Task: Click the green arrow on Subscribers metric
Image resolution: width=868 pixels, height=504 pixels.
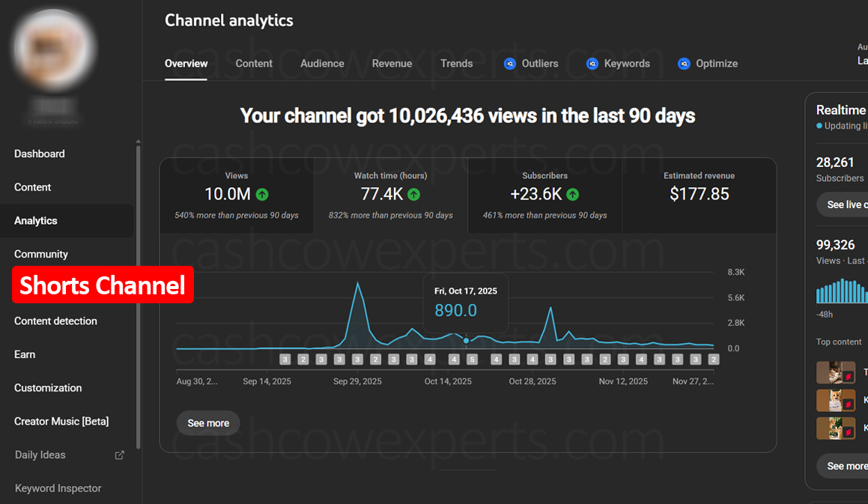Action: (572, 194)
